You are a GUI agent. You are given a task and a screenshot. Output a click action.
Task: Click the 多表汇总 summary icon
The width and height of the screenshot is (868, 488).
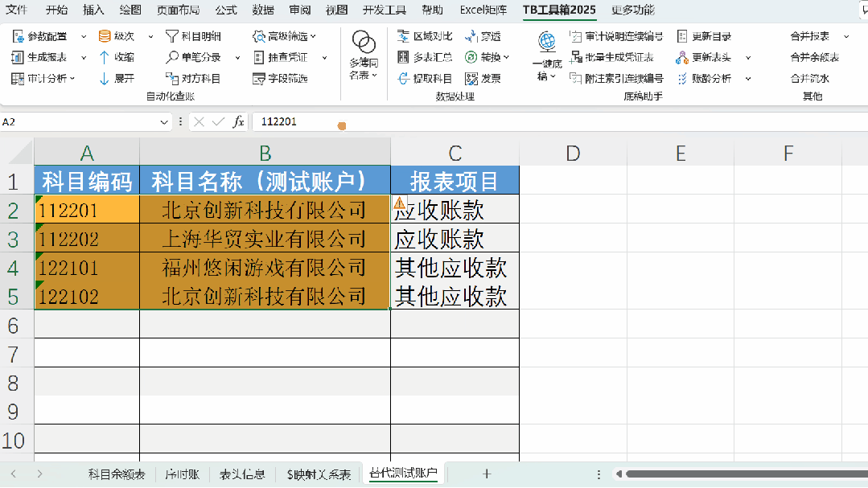click(x=403, y=58)
